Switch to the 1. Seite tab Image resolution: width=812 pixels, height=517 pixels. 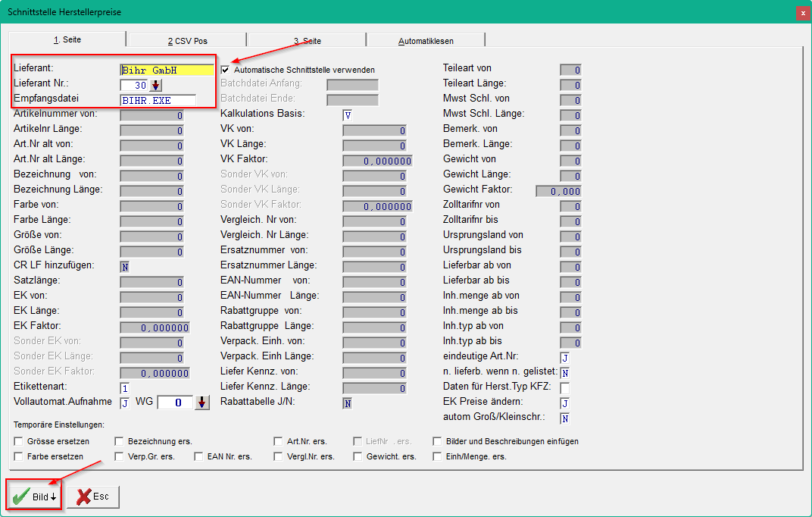67,39
